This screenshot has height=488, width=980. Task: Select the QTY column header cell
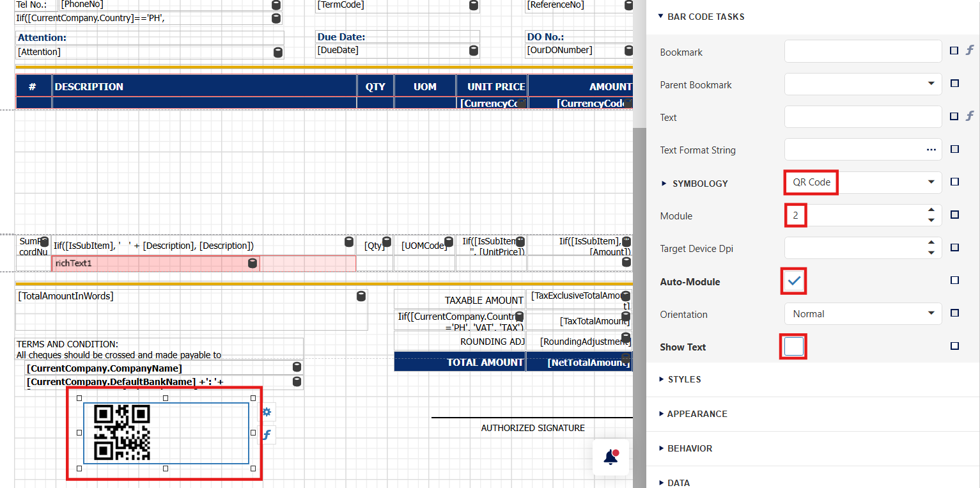pyautogui.click(x=375, y=86)
